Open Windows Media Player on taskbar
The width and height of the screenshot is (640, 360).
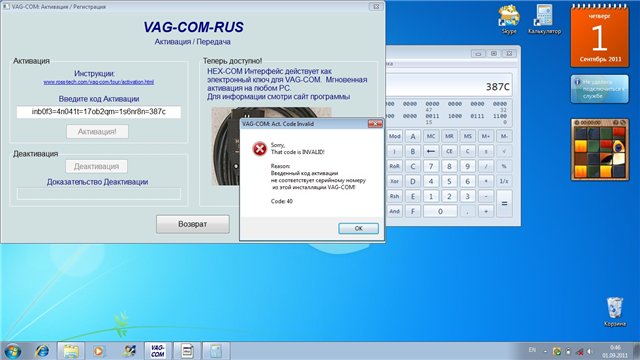pyautogui.click(x=98, y=351)
